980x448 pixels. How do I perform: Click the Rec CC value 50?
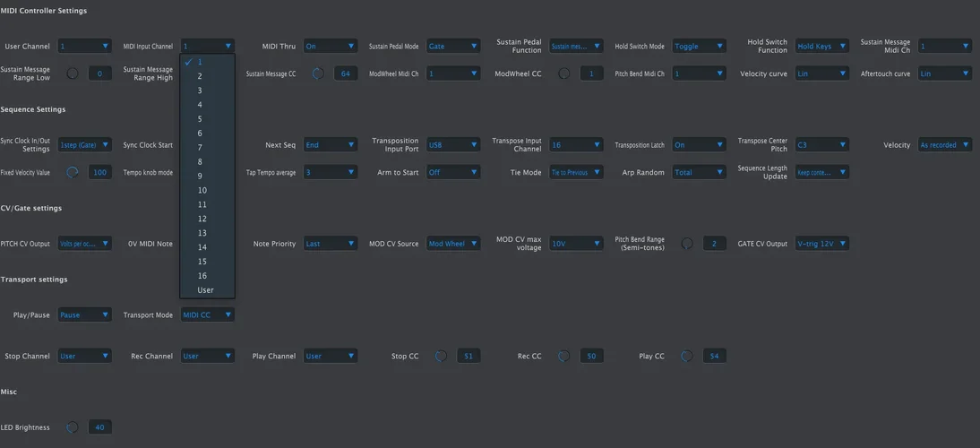591,356
